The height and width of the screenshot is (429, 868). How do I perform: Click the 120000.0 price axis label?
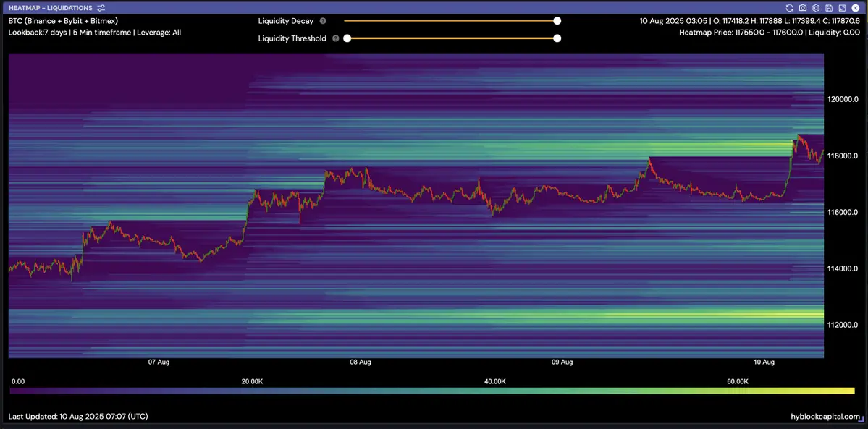(x=842, y=100)
